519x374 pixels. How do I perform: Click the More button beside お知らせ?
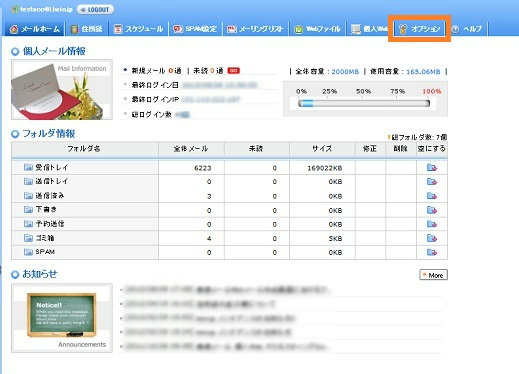tap(433, 275)
